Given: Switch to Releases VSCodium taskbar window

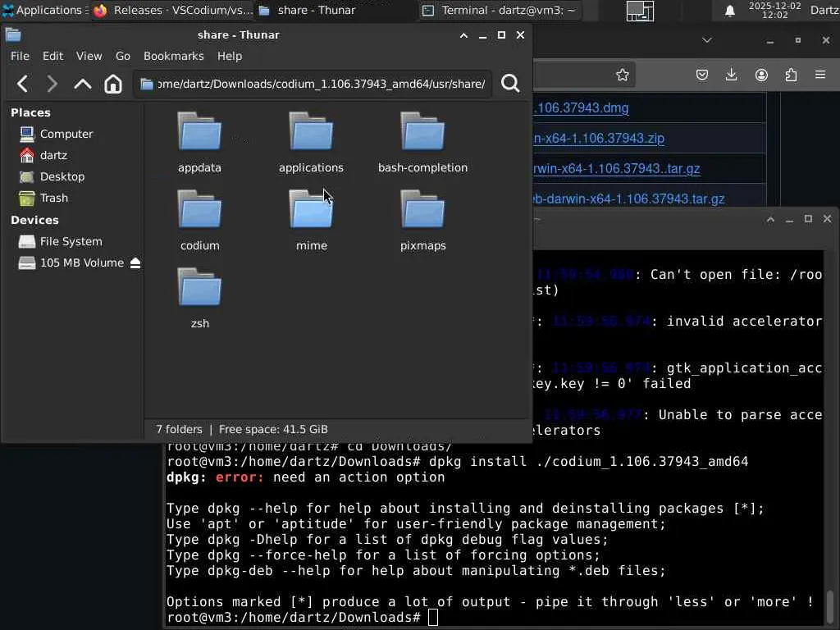Looking at the screenshot, I should (x=173, y=10).
